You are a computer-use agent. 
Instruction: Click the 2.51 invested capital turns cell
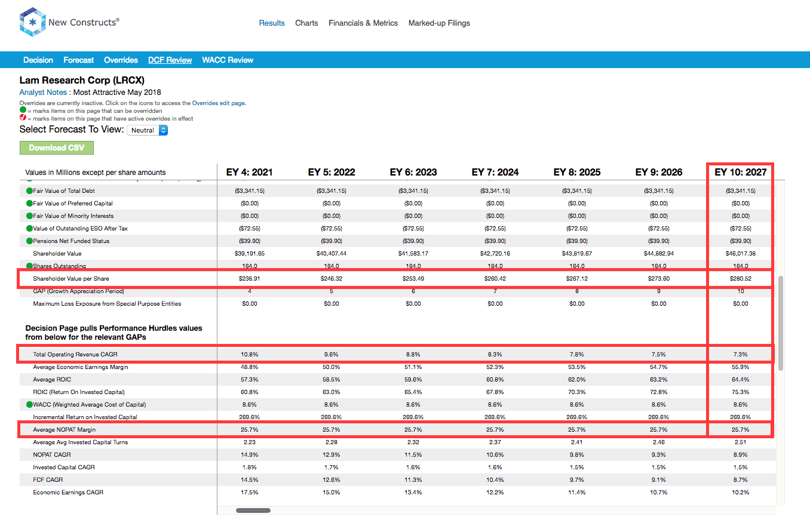[741, 442]
